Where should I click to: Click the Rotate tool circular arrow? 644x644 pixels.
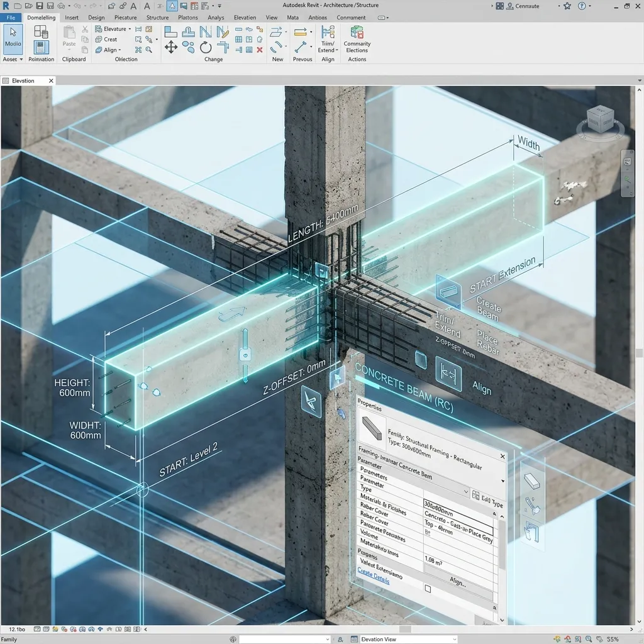[206, 47]
